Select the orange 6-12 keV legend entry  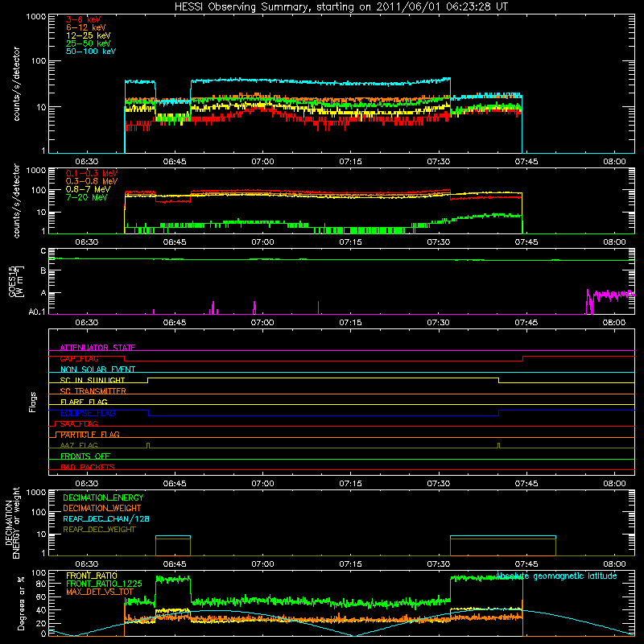click(86, 27)
